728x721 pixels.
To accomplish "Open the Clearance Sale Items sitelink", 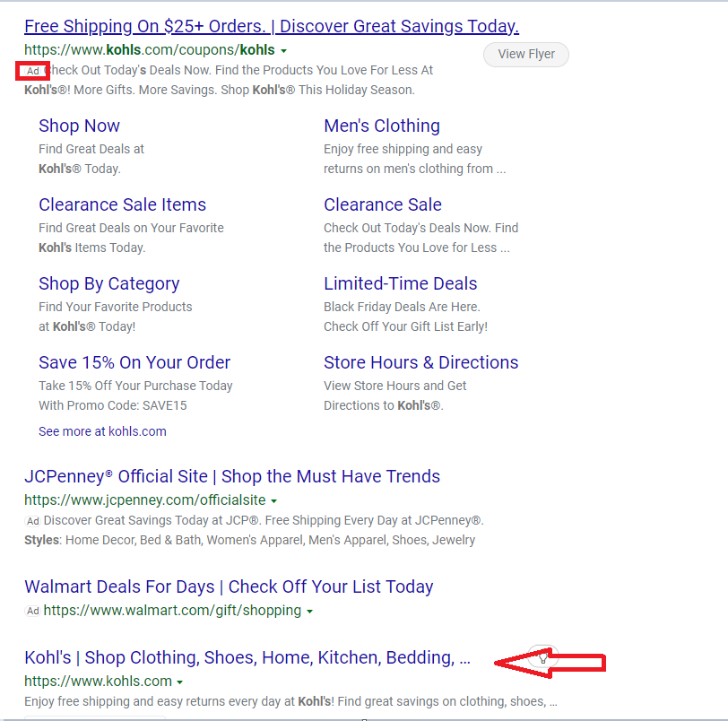I will pos(122,204).
